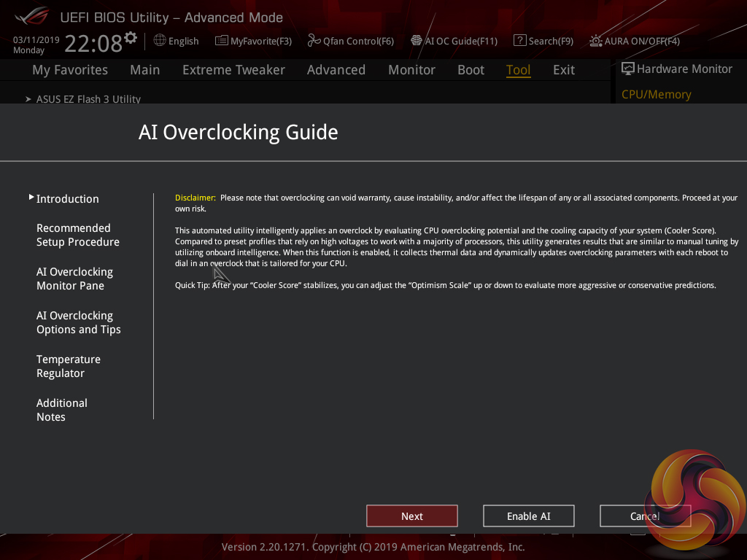Open AI Overclocking Options and Tips
The height and width of the screenshot is (560, 747).
pos(79,322)
